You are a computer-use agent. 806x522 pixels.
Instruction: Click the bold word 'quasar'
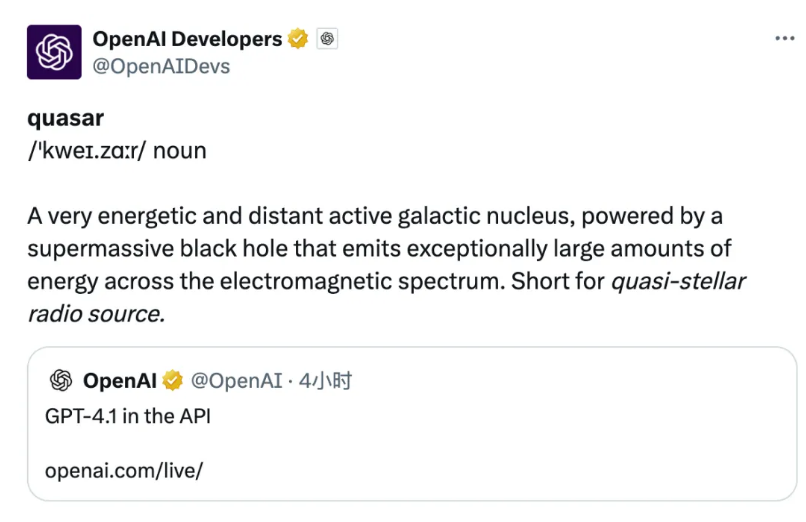click(65, 119)
